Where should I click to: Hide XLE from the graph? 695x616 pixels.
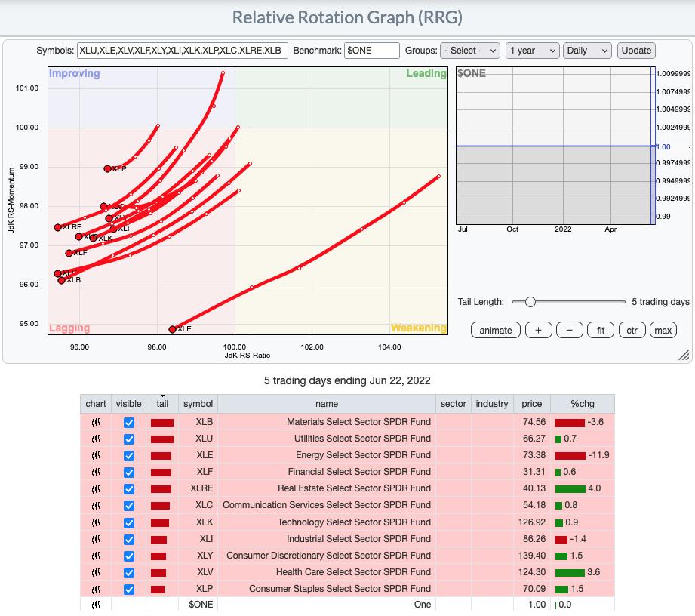tap(129, 456)
